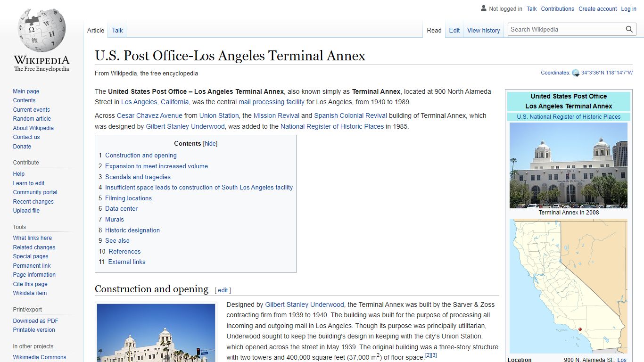Screen dimensions: 644x362
Task: Open What links here
Action: pyautogui.click(x=33, y=238)
